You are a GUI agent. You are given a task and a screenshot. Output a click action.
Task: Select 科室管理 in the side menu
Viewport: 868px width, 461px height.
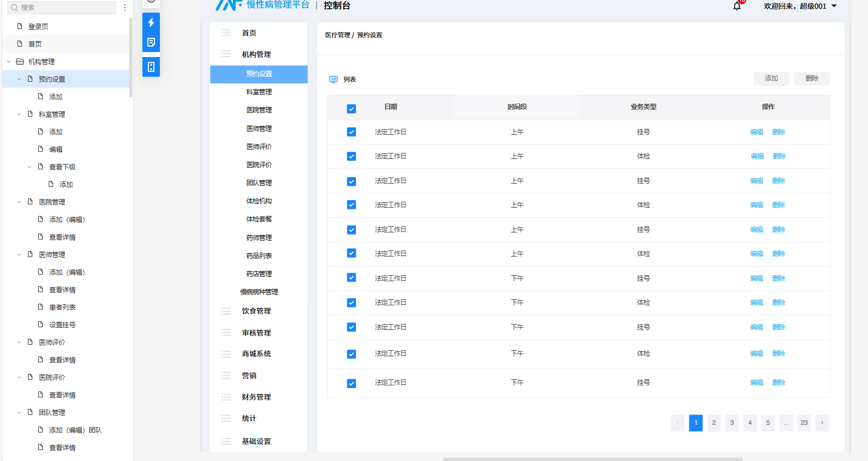point(259,92)
